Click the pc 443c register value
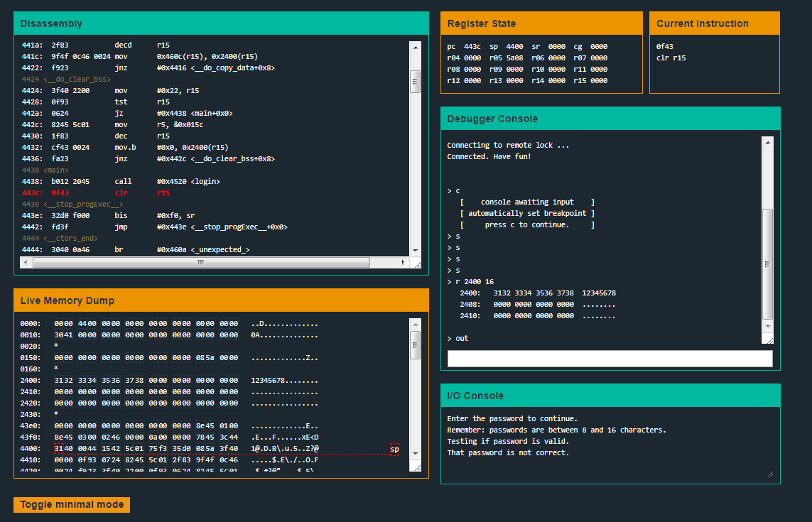 pos(463,47)
